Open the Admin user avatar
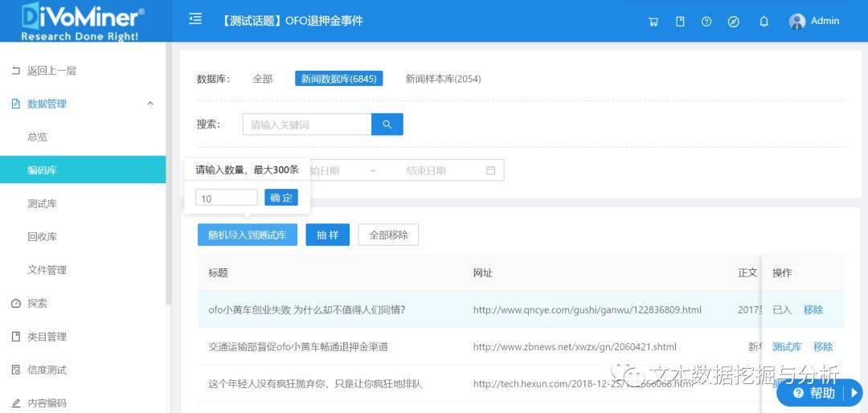 [x=797, y=22]
